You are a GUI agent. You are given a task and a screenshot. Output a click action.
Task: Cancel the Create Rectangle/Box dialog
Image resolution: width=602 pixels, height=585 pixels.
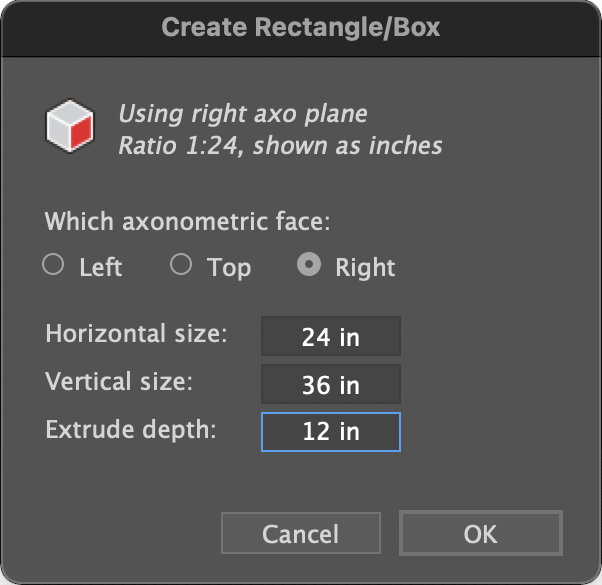(x=301, y=533)
